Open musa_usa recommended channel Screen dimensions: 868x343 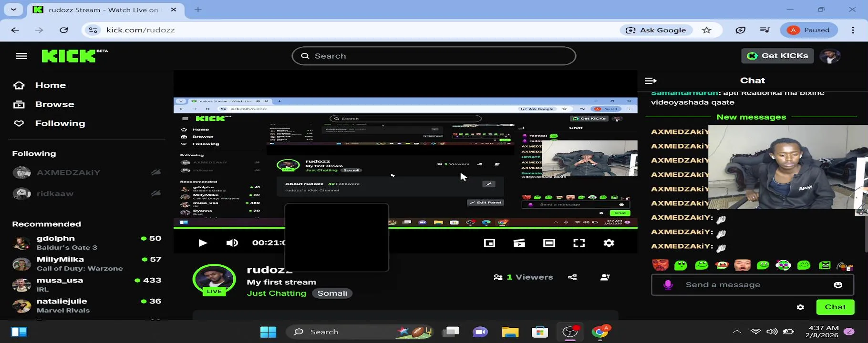tap(86, 284)
